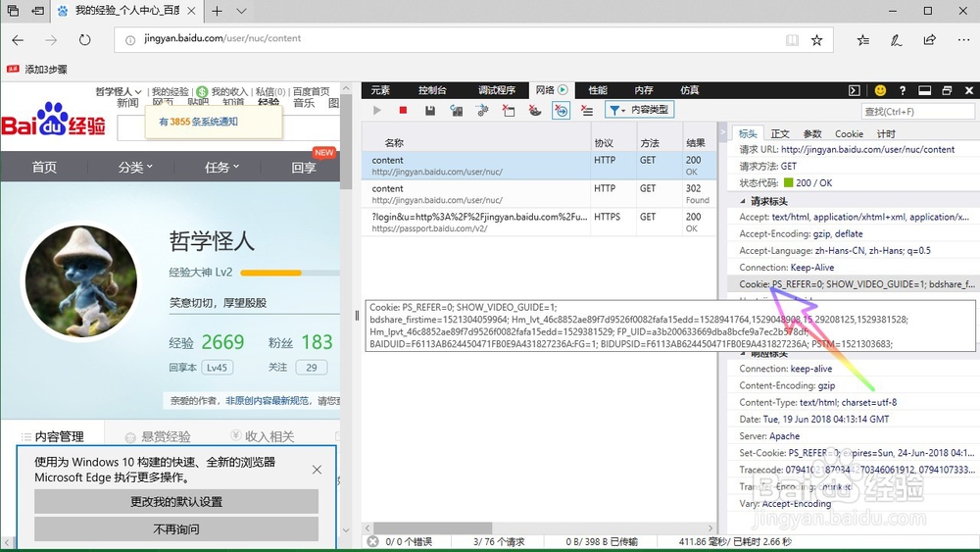Open the Elements (元素) tab

point(380,90)
